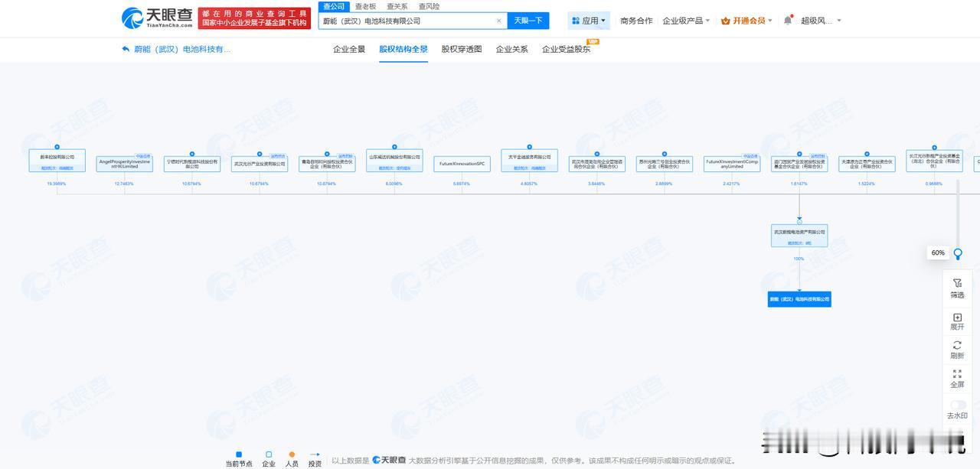Select the FutureXInvestmentICompanyLimited node
980x469 pixels.
pos(732,164)
